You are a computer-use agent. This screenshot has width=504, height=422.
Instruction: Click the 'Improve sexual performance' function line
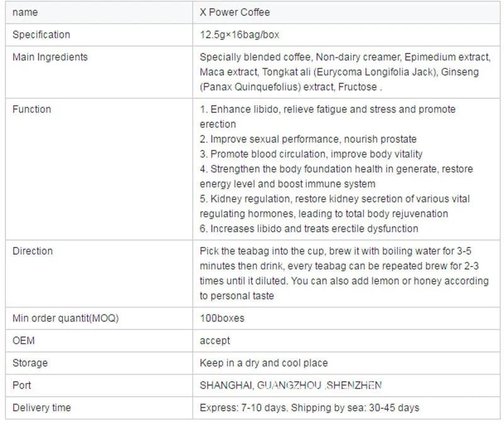[308, 139]
